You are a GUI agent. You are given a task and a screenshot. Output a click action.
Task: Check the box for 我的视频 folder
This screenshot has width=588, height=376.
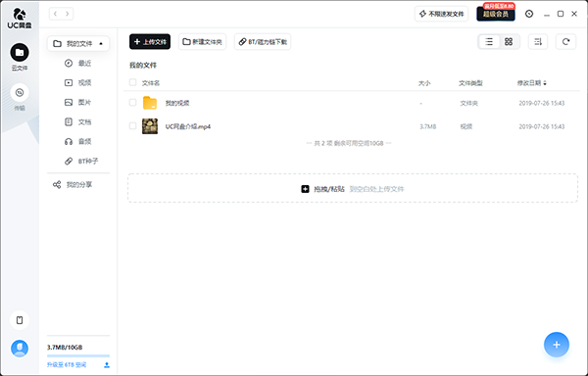[132, 102]
